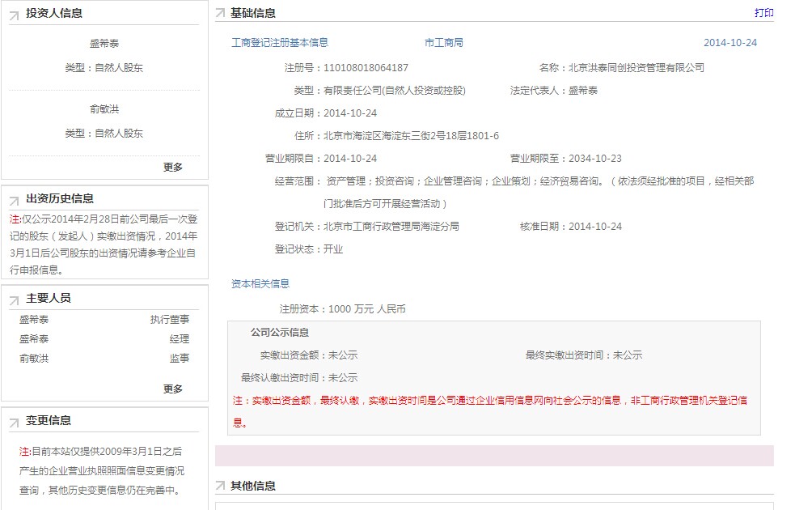Click investor 俞敏洪 in 投资人信息 panel
Screen dimensions: 812x510
104,109
